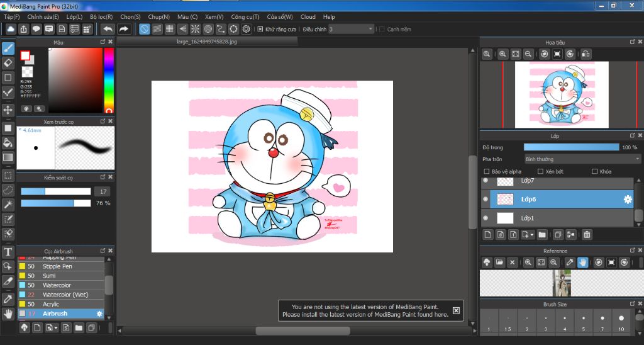Undock the Màu color panel
Viewport: 644px width, 345px height.
[x=103, y=42]
